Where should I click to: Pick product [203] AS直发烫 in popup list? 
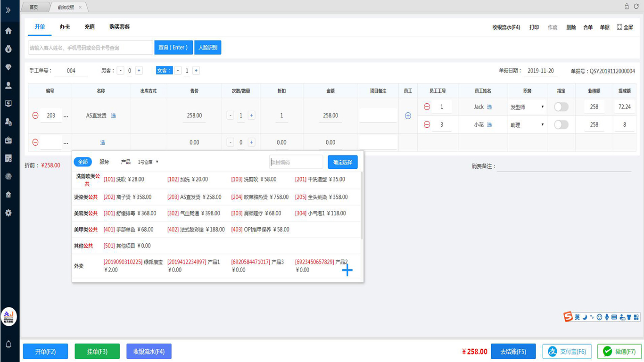(194, 197)
